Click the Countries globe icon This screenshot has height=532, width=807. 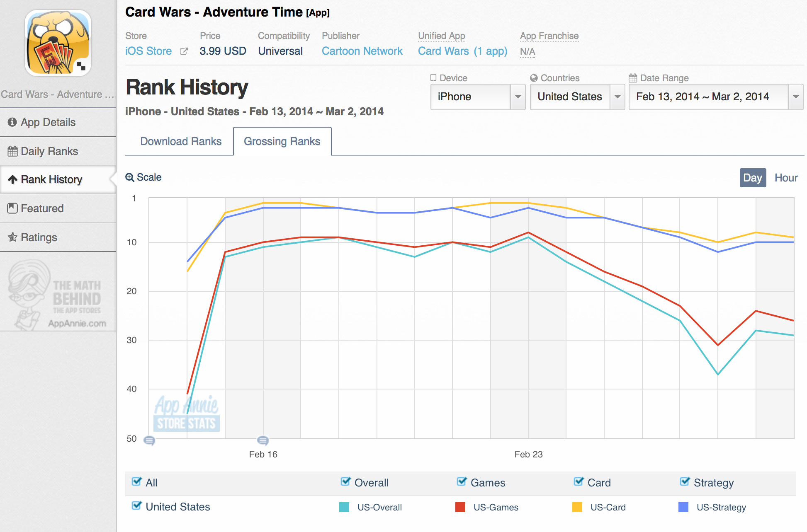point(534,78)
